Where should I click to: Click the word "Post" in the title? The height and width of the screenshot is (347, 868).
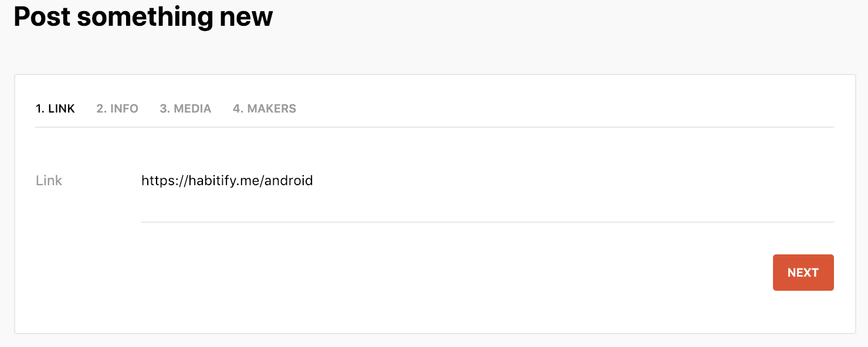click(x=42, y=16)
